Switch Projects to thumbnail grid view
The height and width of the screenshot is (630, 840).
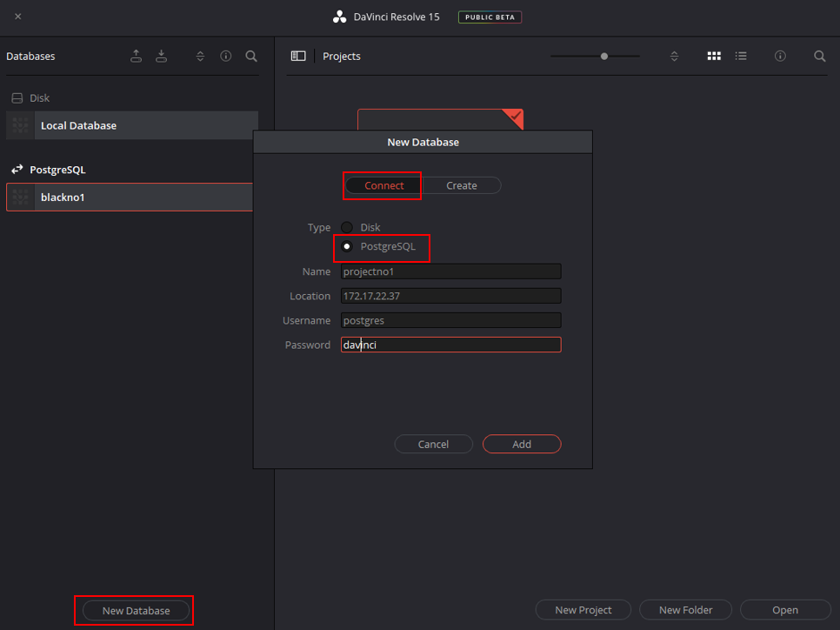point(714,56)
